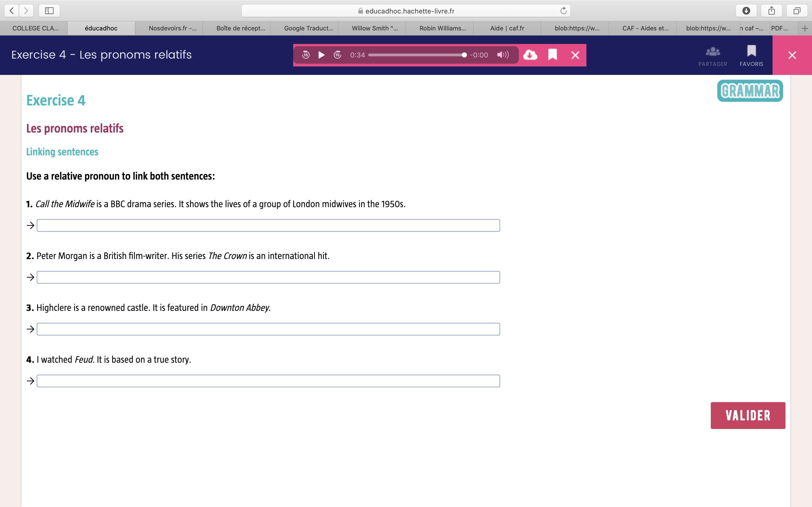Switch to Nosdevoirs.fr tab
Viewport: 812px width, 507px height.
pyautogui.click(x=173, y=28)
